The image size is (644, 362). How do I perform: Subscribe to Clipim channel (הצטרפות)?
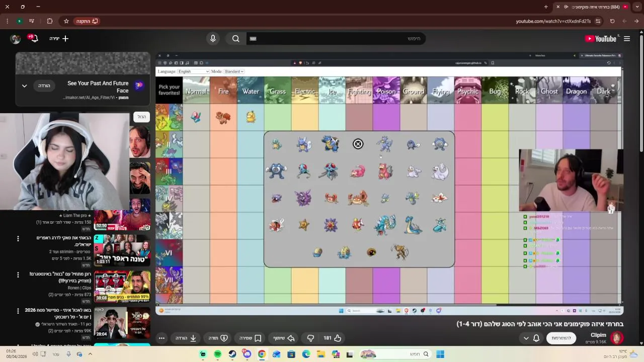pyautogui.click(x=561, y=338)
